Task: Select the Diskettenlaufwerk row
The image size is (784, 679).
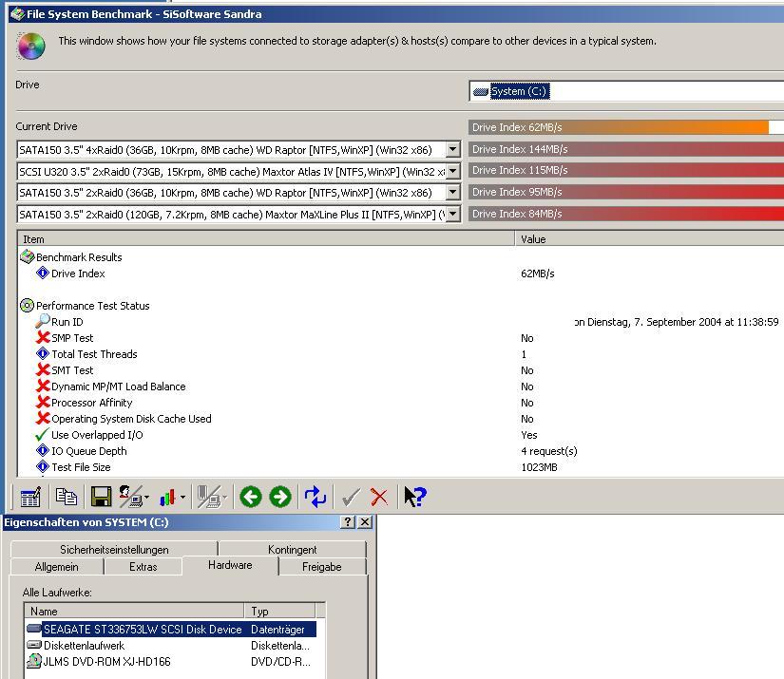Action: [171, 645]
